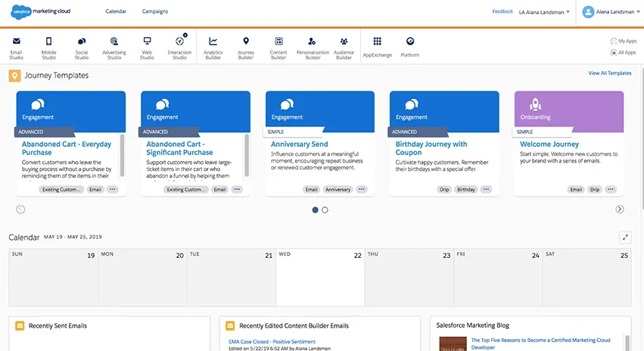Screen dimensions: 644x351
Task: Select Saturday 25 calendar cell
Action: 586,277
